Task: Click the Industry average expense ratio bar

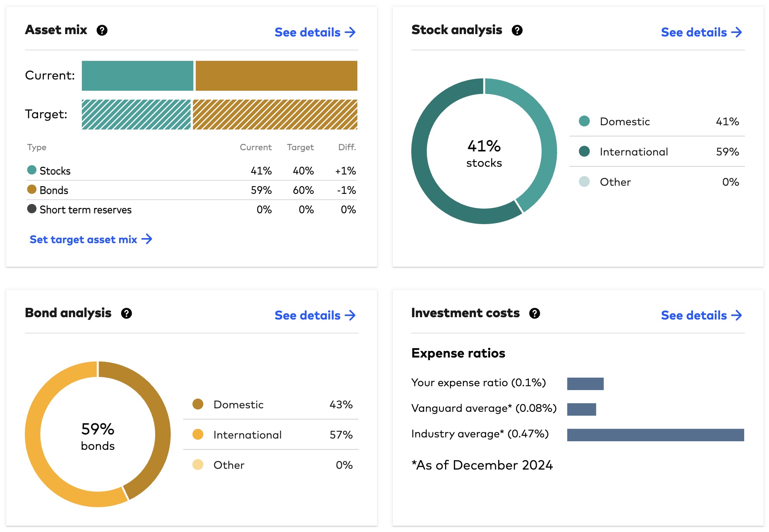Action: pyautogui.click(x=655, y=435)
